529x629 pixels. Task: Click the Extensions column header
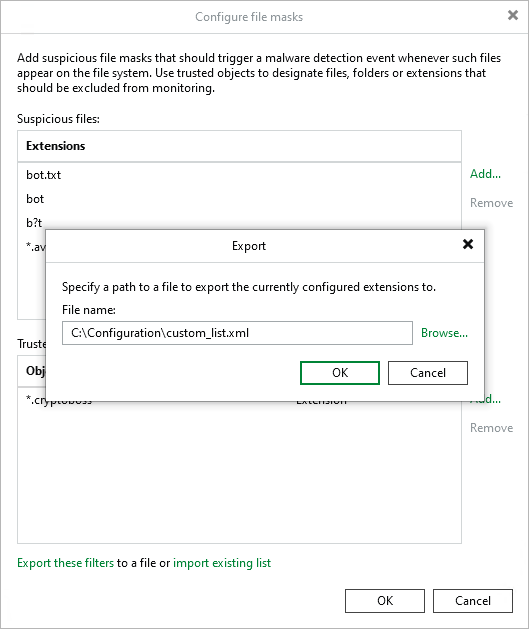tap(239, 146)
